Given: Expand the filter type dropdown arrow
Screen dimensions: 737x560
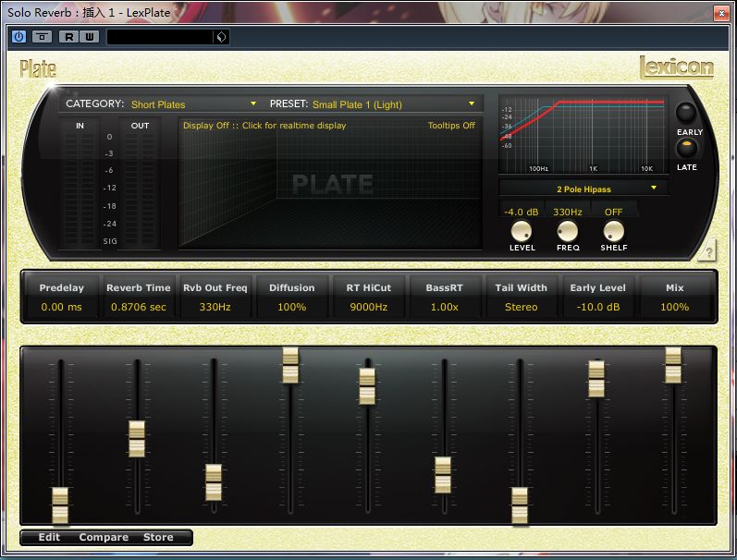Looking at the screenshot, I should point(654,188).
